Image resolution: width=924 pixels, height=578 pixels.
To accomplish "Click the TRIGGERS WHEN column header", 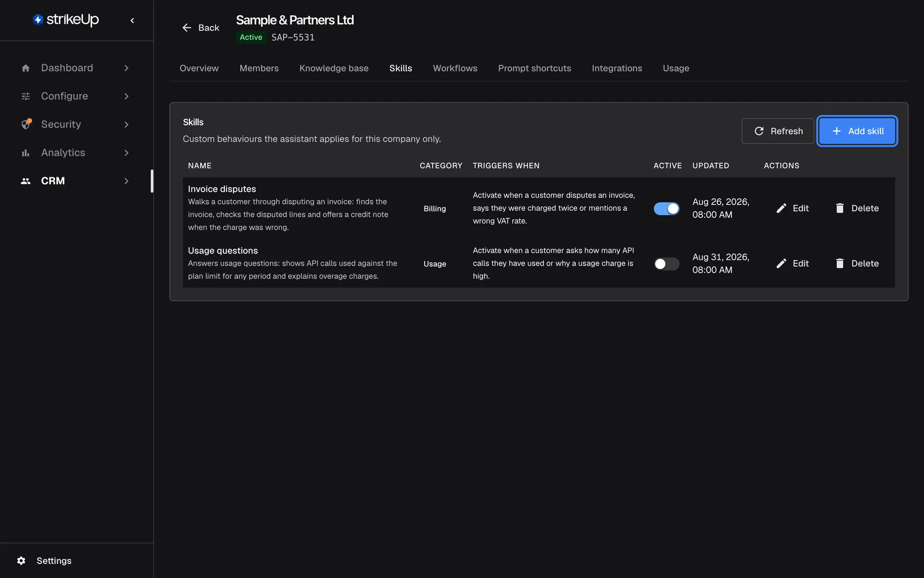I will [x=506, y=165].
